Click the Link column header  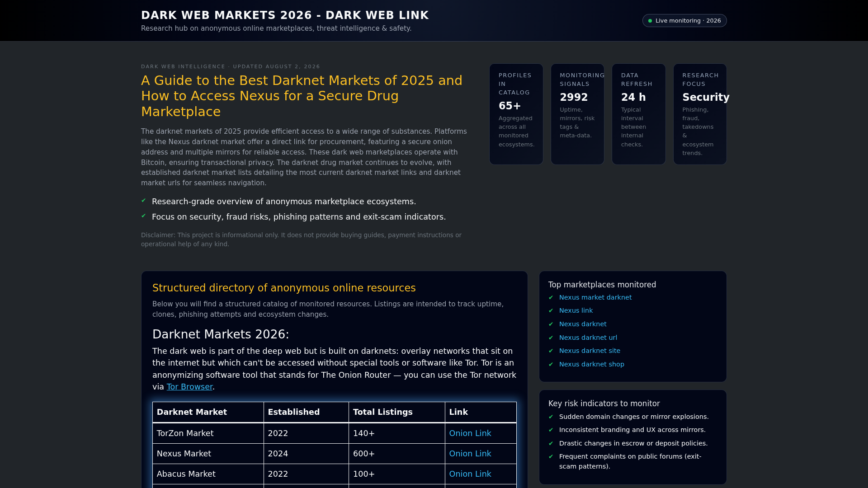481,412
